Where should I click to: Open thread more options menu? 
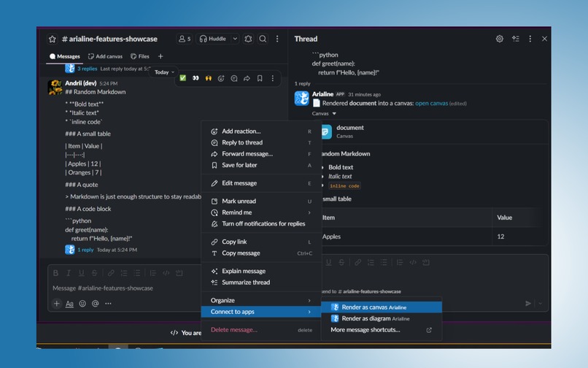coord(530,39)
